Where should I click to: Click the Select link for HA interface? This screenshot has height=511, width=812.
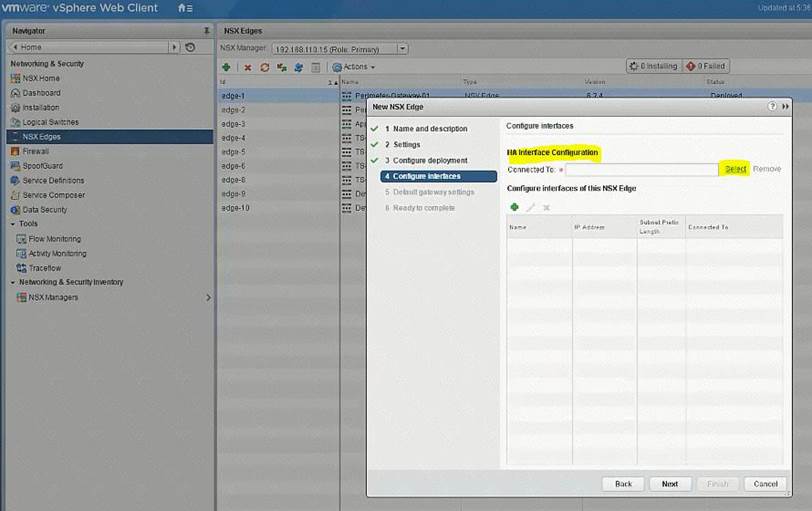[x=735, y=169]
